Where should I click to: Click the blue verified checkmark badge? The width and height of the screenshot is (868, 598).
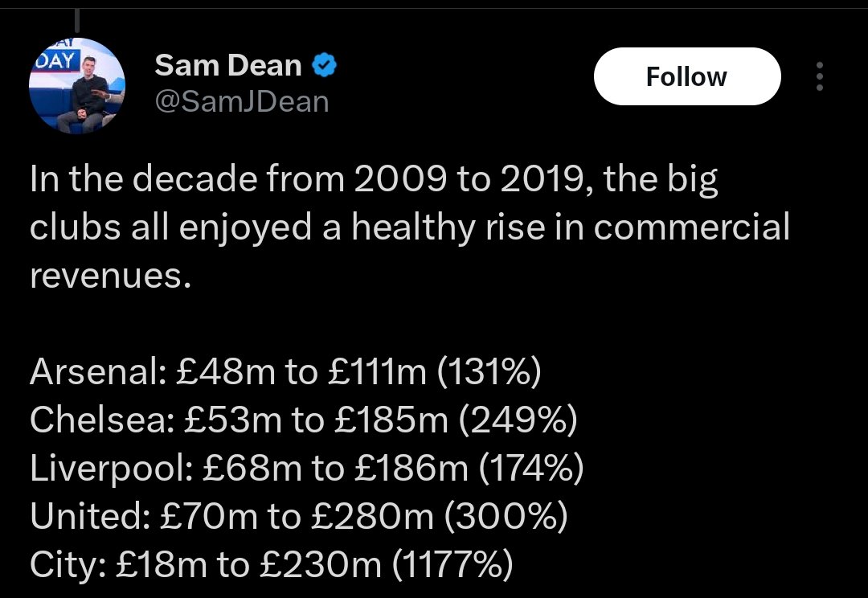[325, 65]
